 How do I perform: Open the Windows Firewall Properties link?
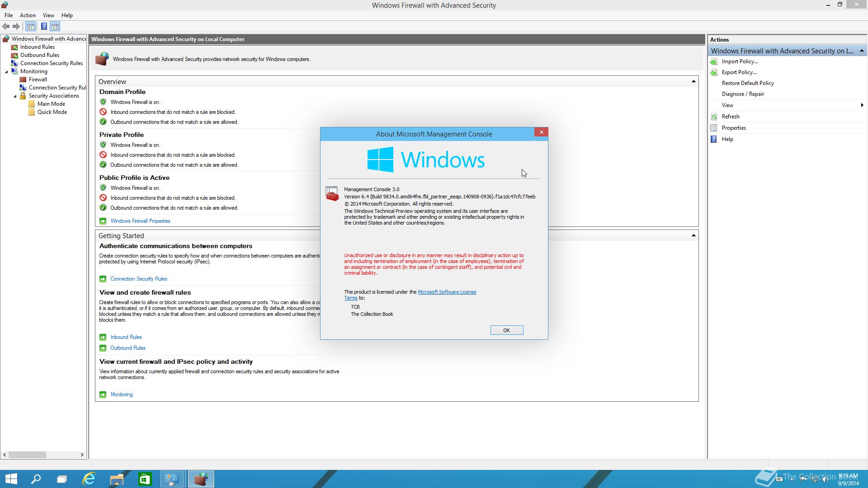(x=140, y=221)
